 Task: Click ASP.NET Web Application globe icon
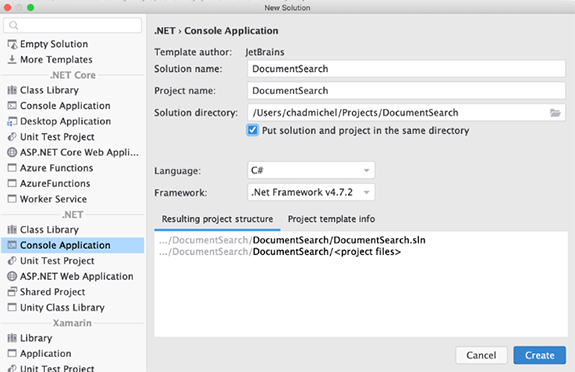click(x=12, y=276)
